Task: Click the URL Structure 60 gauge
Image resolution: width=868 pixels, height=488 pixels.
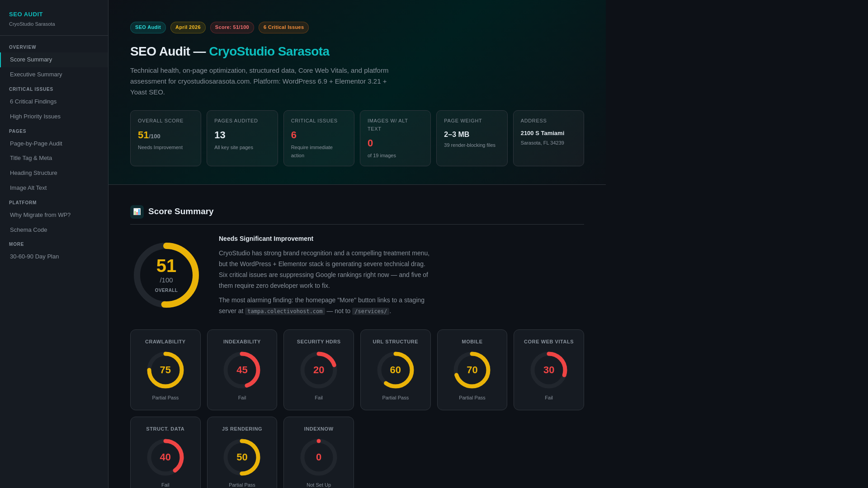Action: click(x=396, y=370)
